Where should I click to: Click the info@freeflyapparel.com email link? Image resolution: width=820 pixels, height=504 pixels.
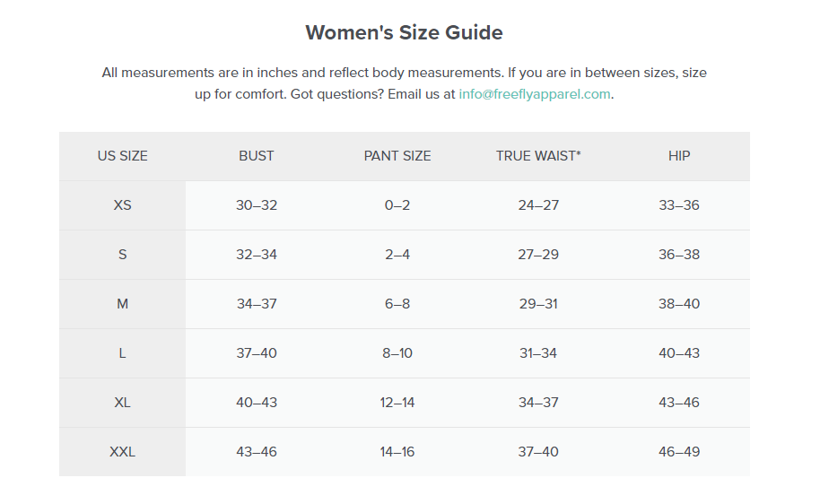click(535, 94)
